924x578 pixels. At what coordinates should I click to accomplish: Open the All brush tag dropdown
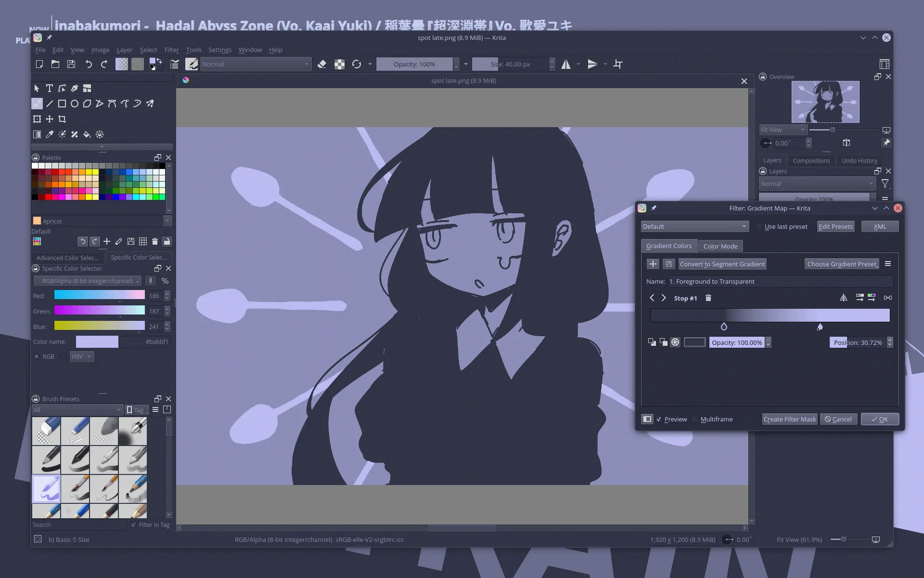click(77, 410)
